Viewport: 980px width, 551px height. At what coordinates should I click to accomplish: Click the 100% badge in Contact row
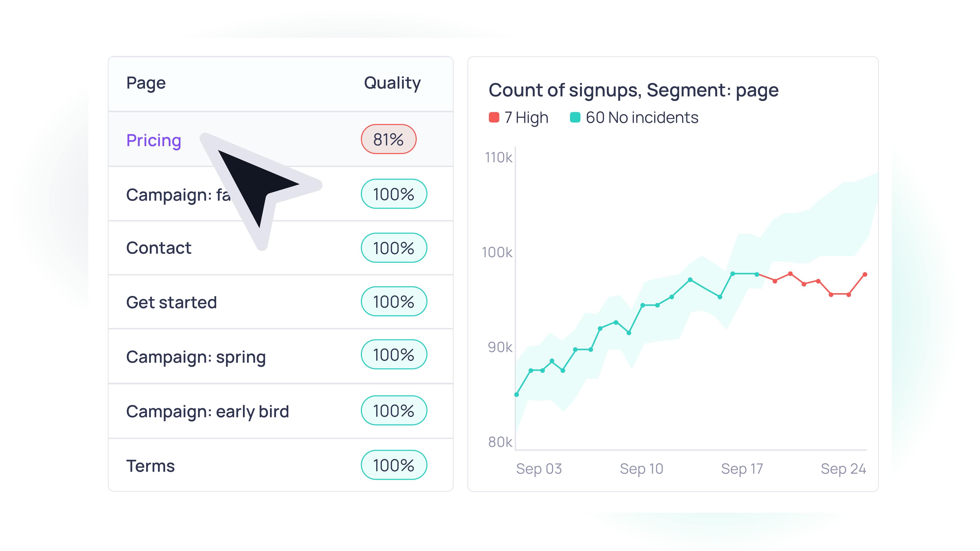tap(394, 248)
